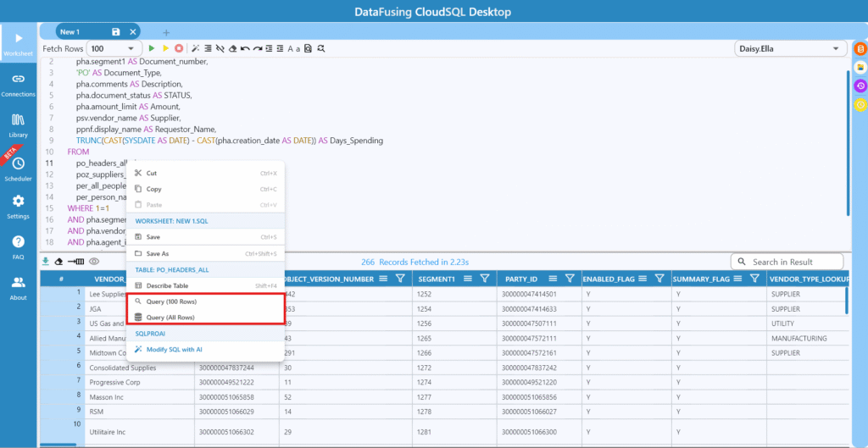Download results with the green export icon

click(46, 261)
